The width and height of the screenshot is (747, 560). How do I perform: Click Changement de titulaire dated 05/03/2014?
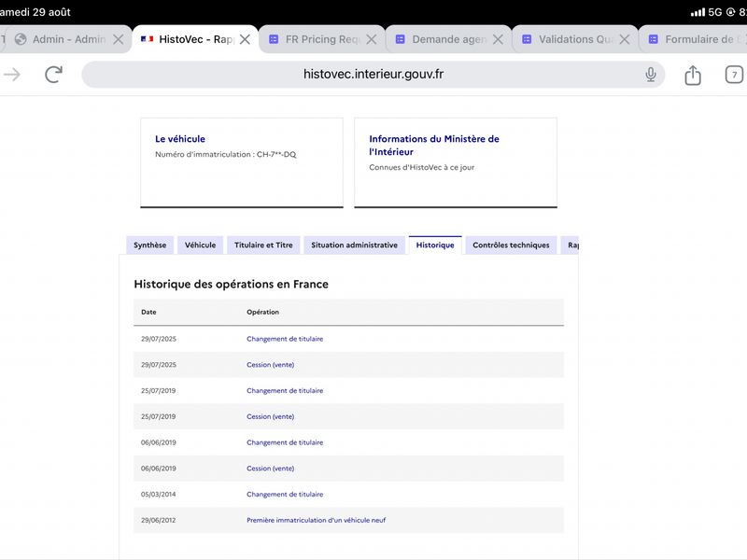[285, 495]
